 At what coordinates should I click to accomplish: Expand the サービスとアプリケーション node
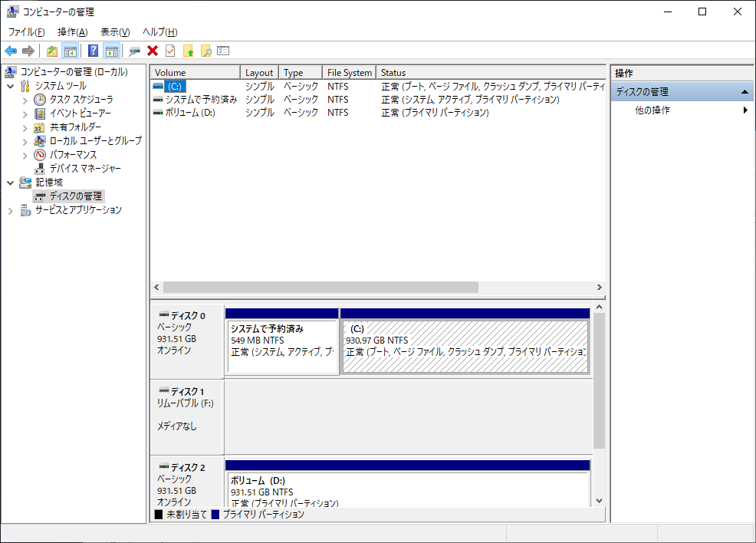(11, 211)
